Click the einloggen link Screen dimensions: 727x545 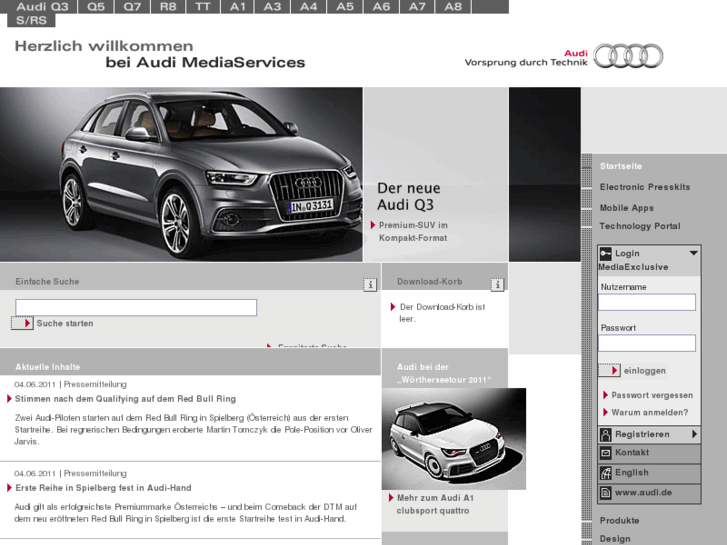pos(644,371)
